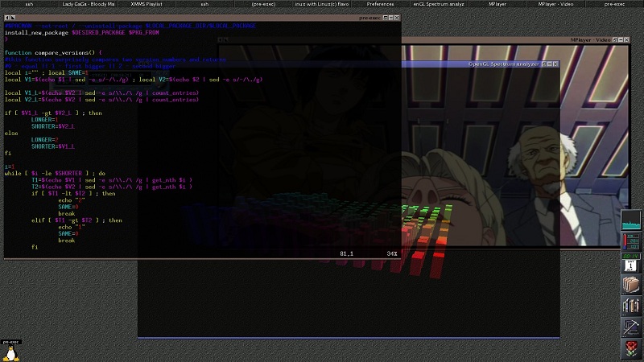Click the system monitor meter applet
644x362 pixels.
tap(631, 240)
